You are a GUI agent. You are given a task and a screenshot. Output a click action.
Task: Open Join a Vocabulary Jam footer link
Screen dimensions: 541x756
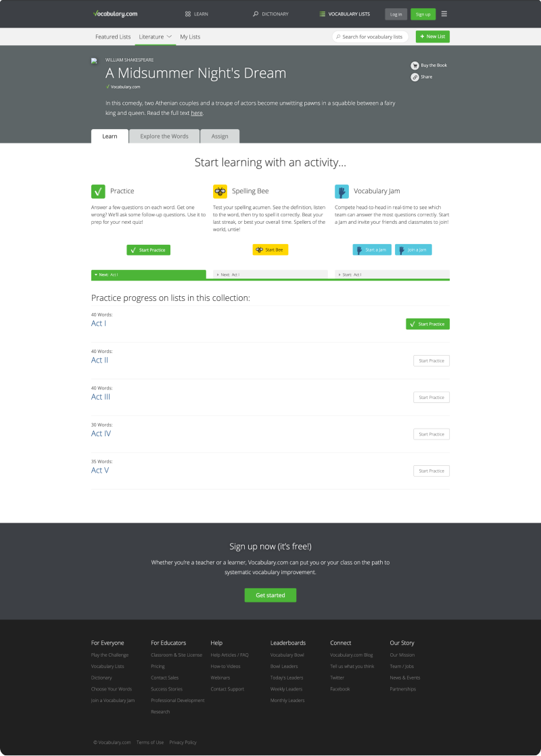coord(113,701)
